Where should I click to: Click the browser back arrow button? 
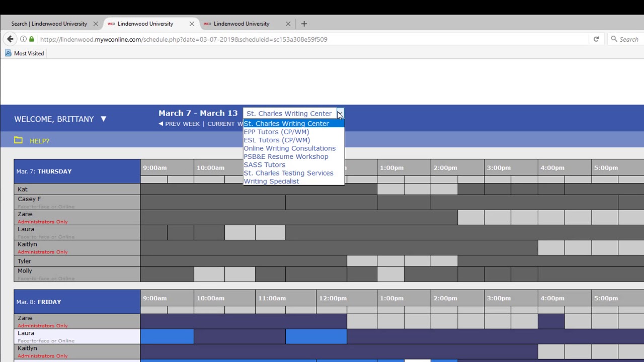10,39
